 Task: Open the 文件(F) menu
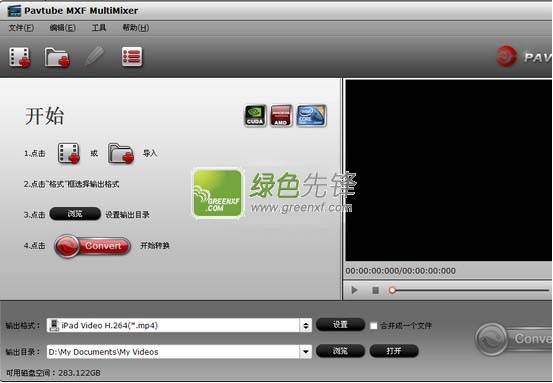point(21,28)
